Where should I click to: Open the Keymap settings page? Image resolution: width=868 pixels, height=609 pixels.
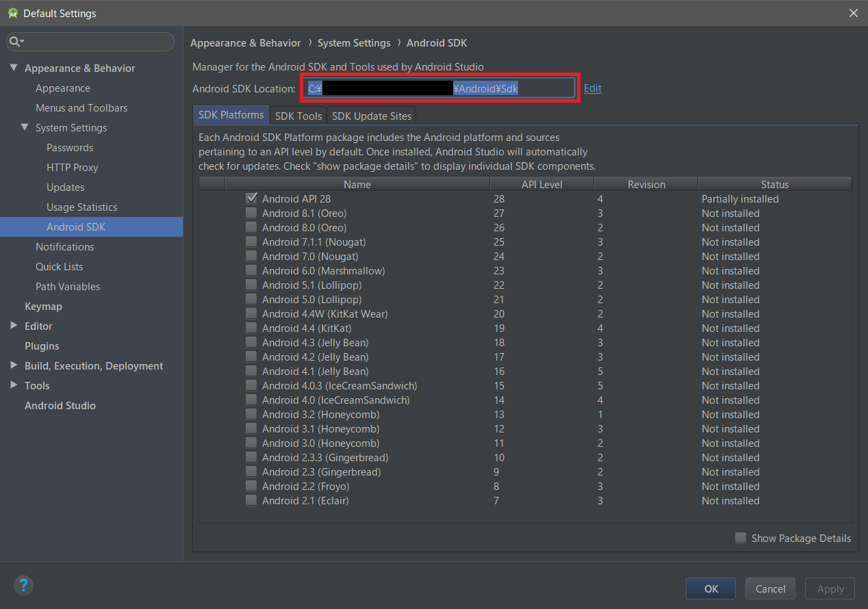(x=43, y=306)
